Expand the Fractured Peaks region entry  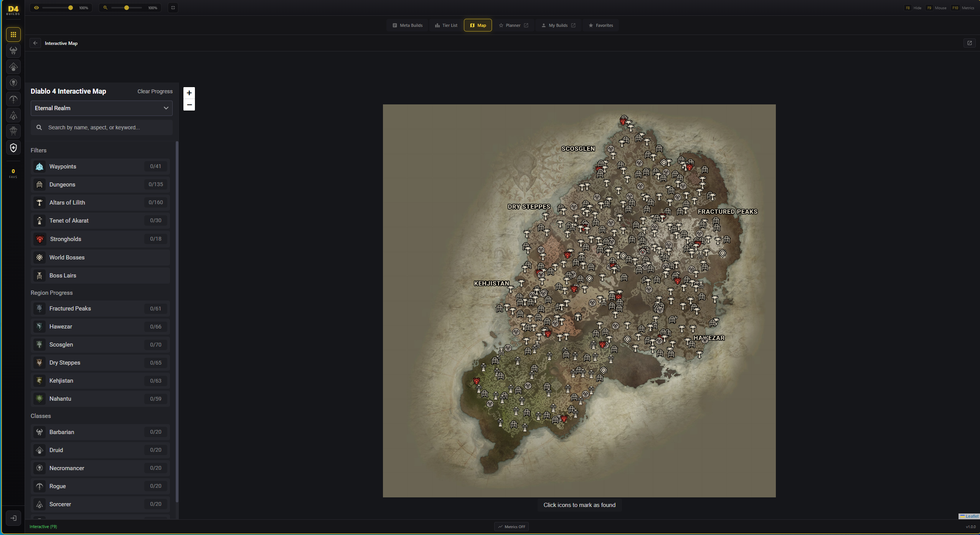pyautogui.click(x=100, y=309)
